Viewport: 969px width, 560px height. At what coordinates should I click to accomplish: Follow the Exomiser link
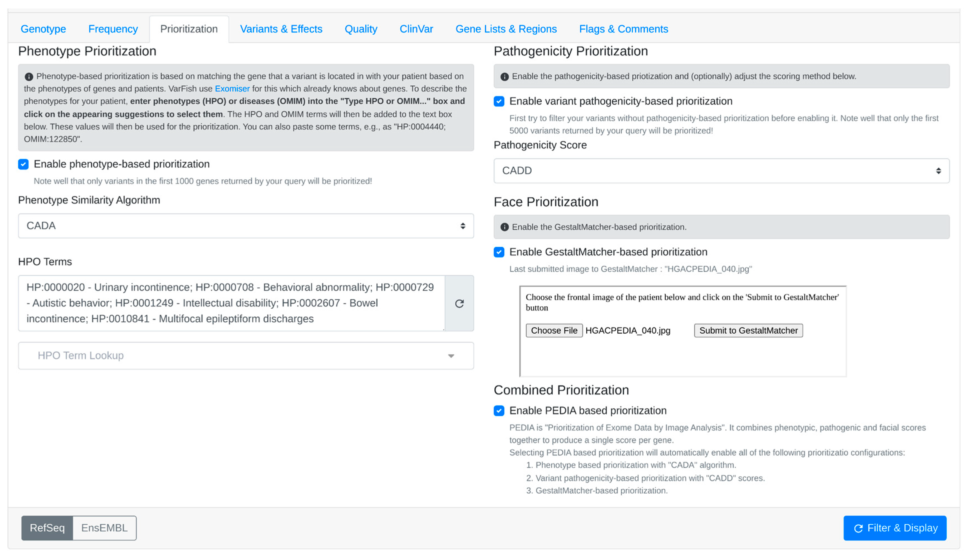click(232, 89)
